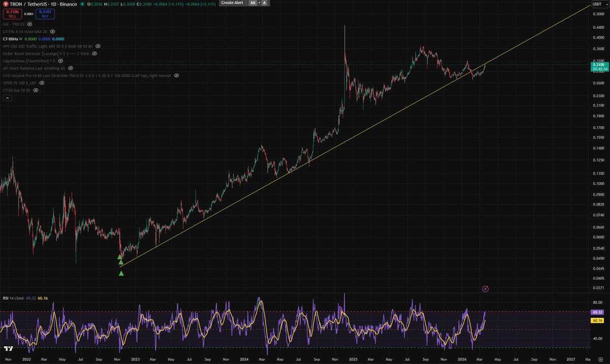Image resolution: width=610 pixels, height=364 pixels.
Task: Click the RSI value label 69.32
Action: point(597,312)
